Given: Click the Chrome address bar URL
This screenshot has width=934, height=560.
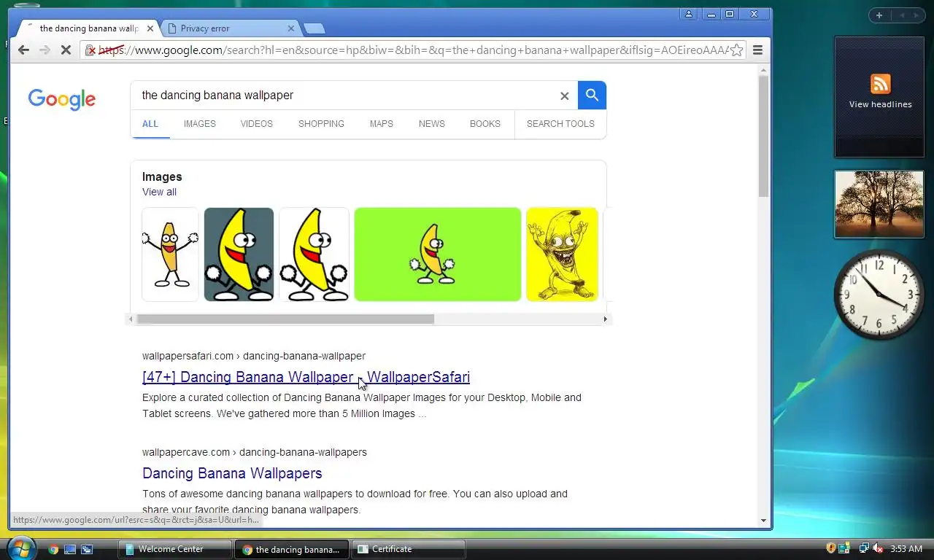Looking at the screenshot, I should tap(412, 50).
